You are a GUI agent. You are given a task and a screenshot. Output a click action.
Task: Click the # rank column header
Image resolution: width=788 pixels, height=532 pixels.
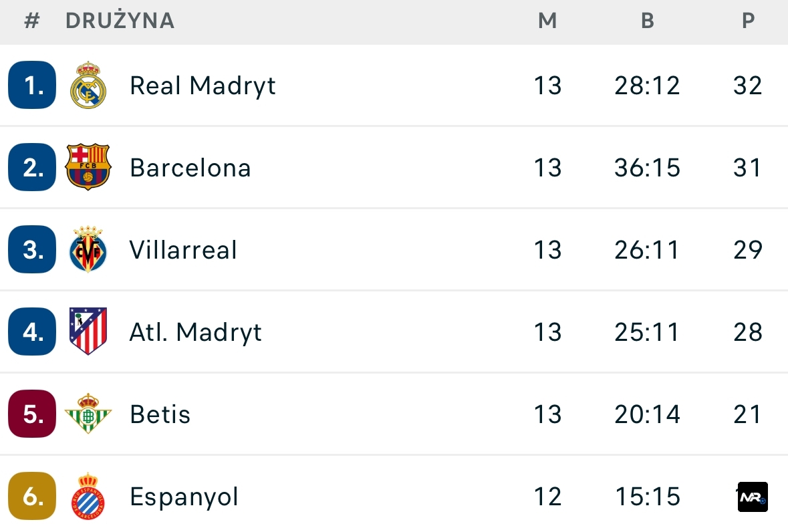(x=32, y=21)
